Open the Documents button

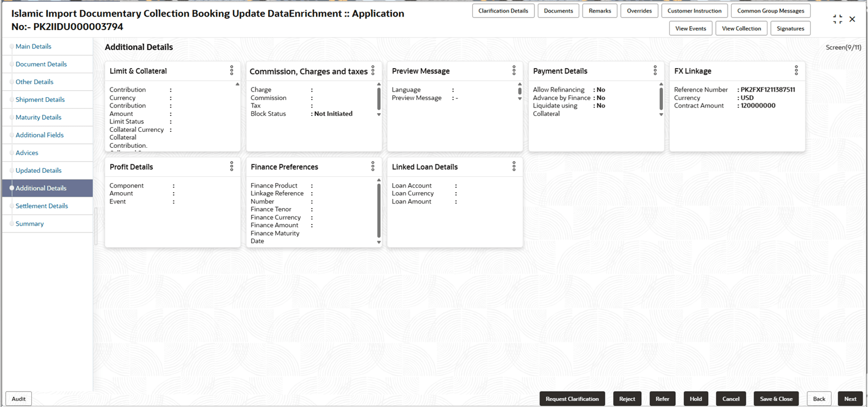point(558,11)
